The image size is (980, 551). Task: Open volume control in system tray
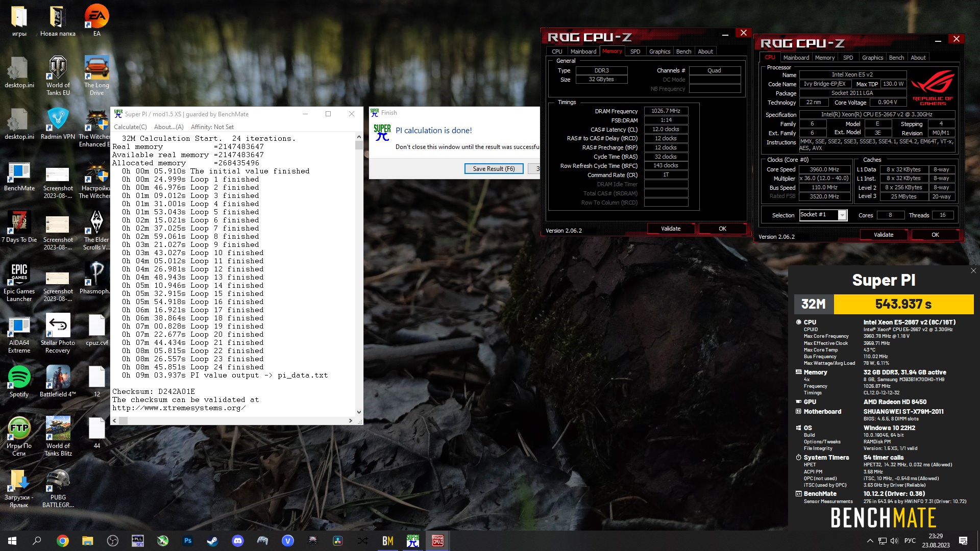894,541
